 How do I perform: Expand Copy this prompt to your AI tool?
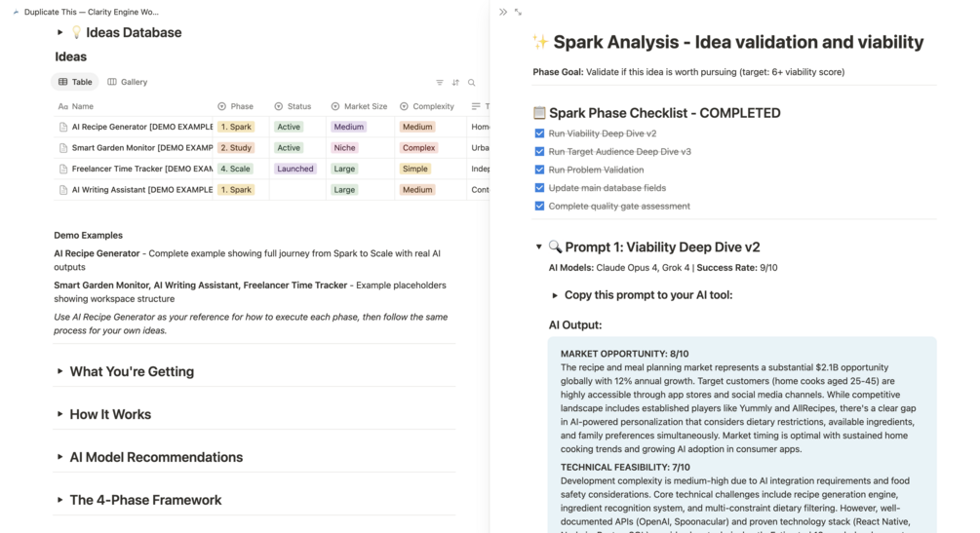555,295
